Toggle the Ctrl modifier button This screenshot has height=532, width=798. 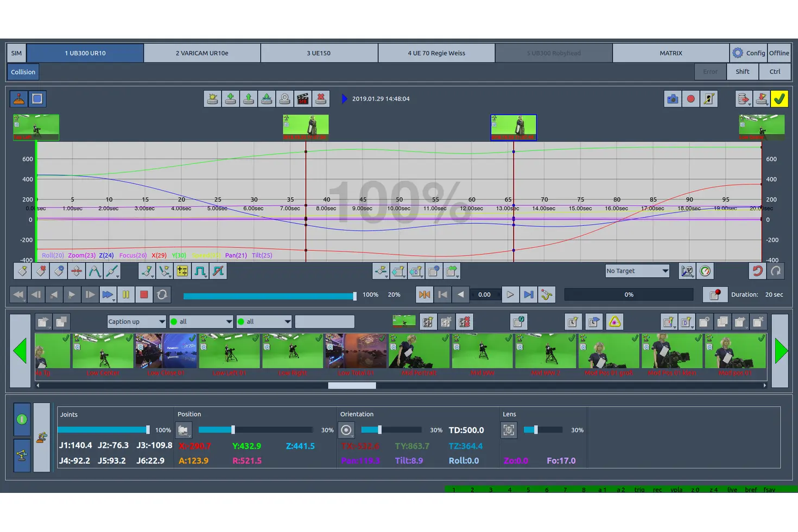pyautogui.click(x=775, y=72)
